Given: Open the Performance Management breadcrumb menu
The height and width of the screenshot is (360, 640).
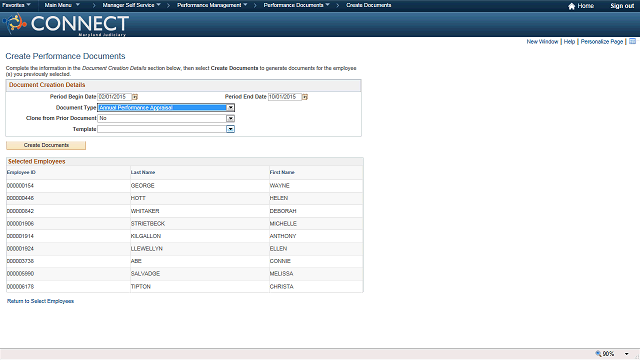Looking at the screenshot, I should (x=212, y=5).
